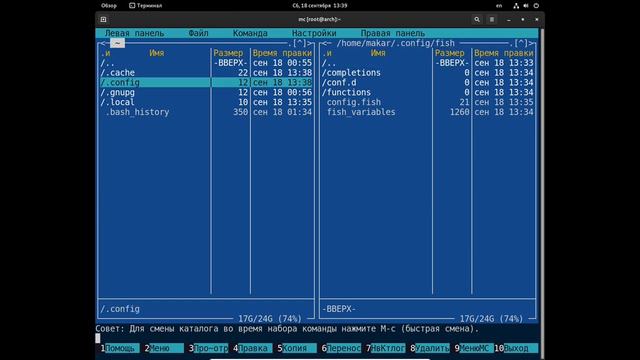Open the new tab icon in terminal header
Image resolution: width=640 pixels, height=360 pixels.
[103, 19]
